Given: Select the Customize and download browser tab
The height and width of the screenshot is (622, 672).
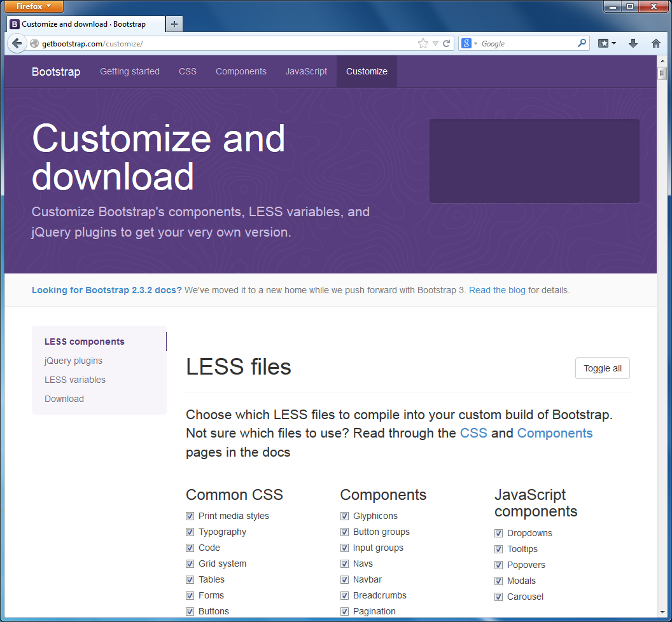Looking at the screenshot, I should (86, 24).
